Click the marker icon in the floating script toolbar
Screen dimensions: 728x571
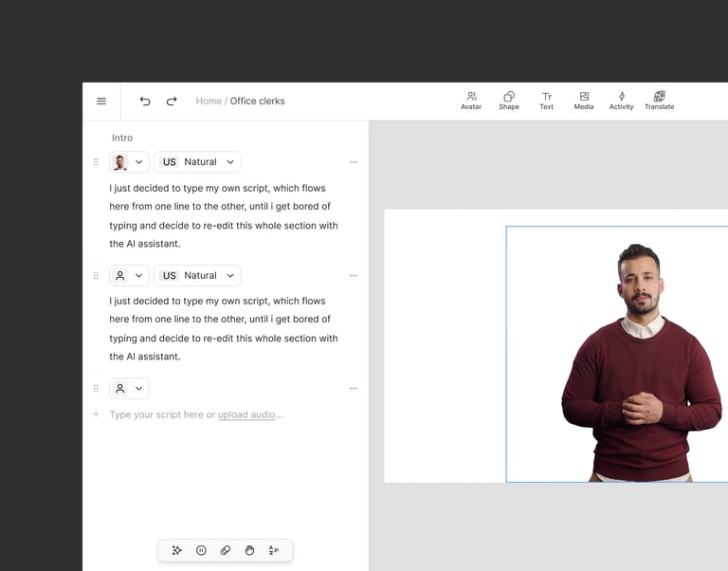226,550
